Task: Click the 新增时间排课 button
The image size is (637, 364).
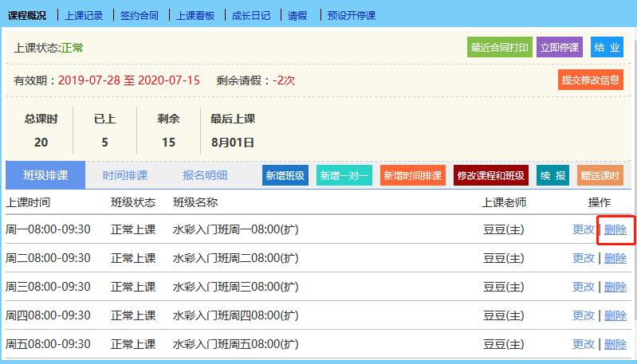Action: pos(412,176)
